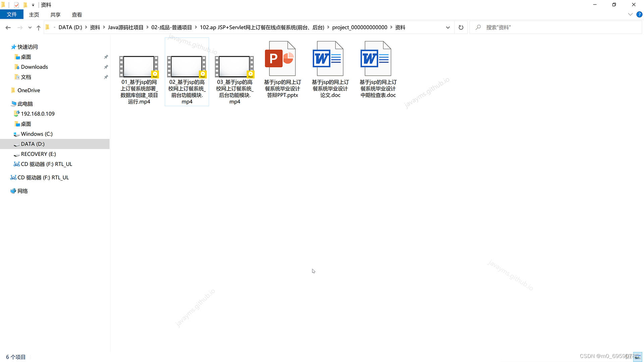Switch to the 查看 ribbon tab

(77, 14)
